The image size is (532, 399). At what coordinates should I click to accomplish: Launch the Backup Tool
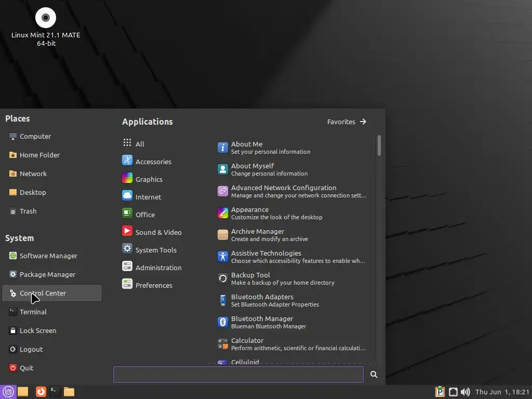[292, 278]
